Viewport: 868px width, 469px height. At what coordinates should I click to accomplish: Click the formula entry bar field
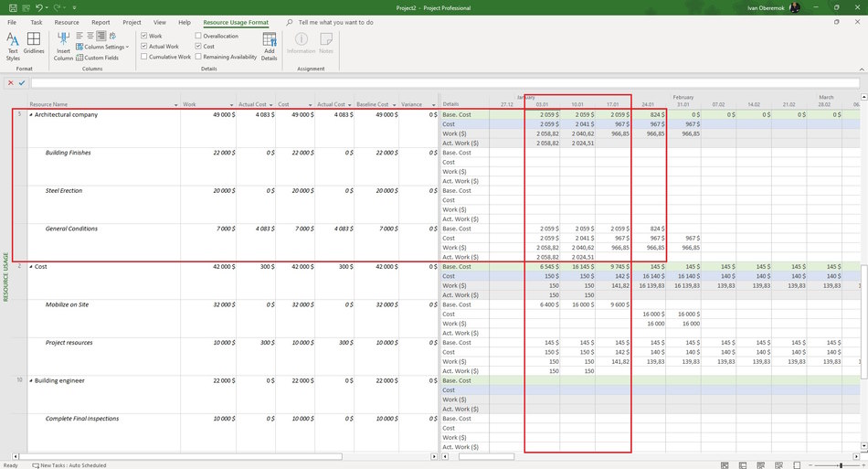[445, 82]
